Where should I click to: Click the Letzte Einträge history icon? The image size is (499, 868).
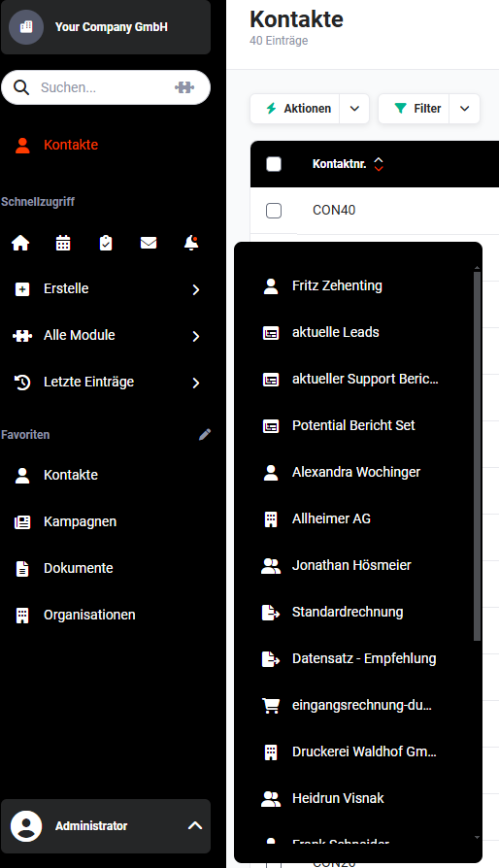tap(22, 383)
